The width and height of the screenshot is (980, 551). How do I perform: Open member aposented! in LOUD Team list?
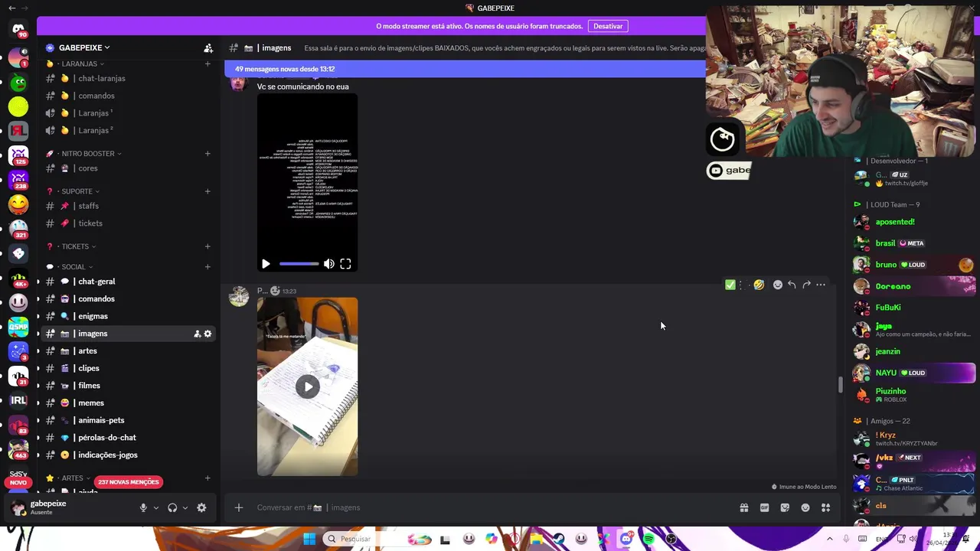point(915,222)
